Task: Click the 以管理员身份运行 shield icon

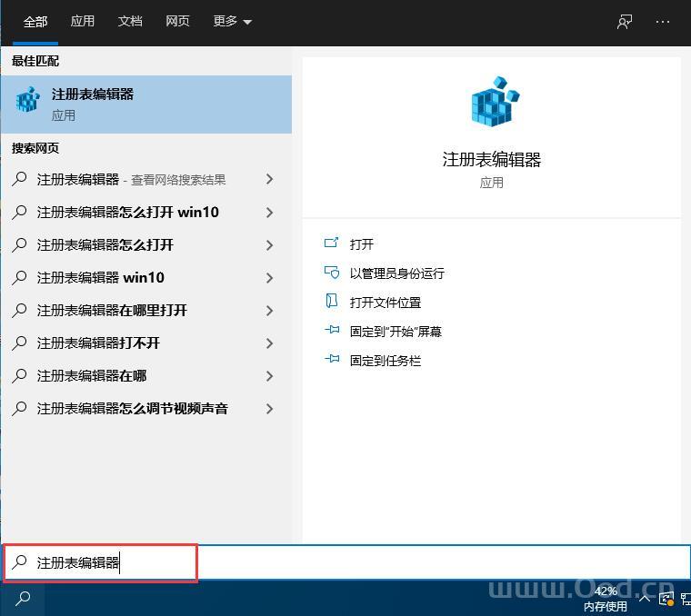Action: [x=332, y=273]
